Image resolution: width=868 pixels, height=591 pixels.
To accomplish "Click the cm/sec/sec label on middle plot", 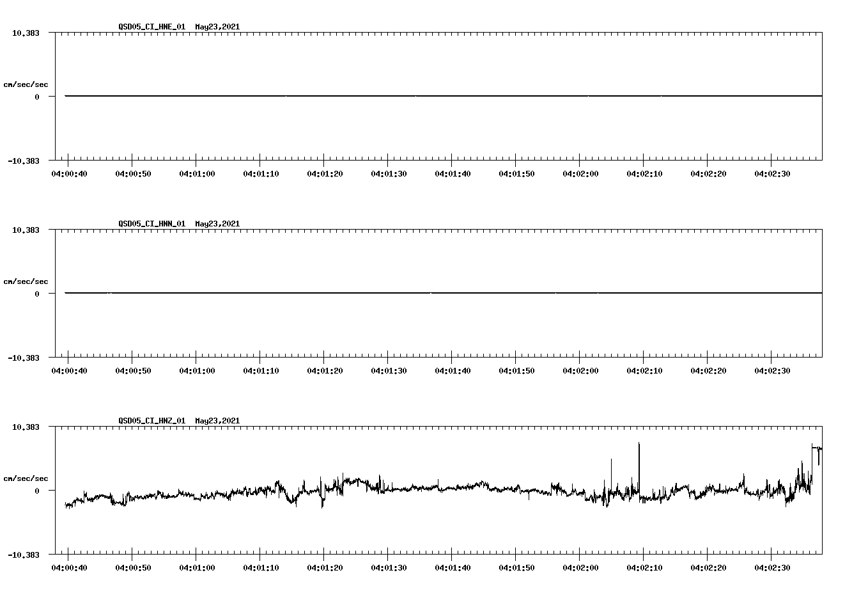I will click(26, 281).
